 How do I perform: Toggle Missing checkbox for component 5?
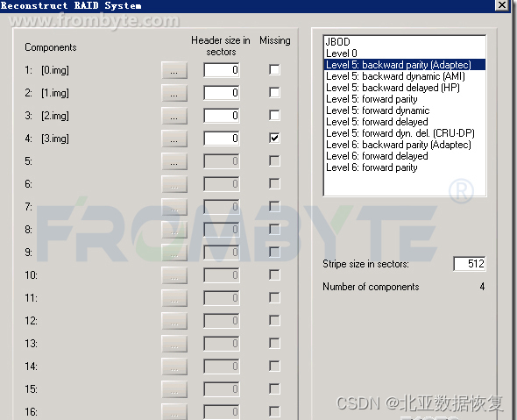pos(274,160)
